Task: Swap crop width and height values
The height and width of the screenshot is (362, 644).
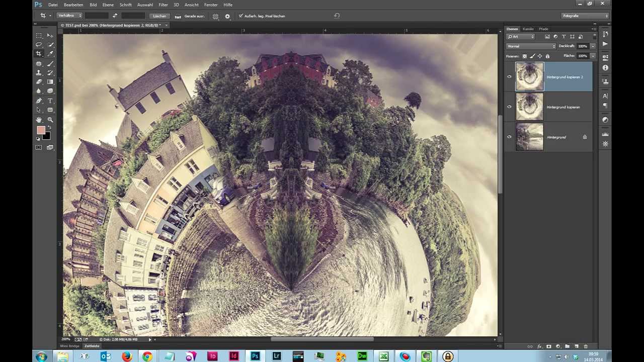Action: (115, 16)
